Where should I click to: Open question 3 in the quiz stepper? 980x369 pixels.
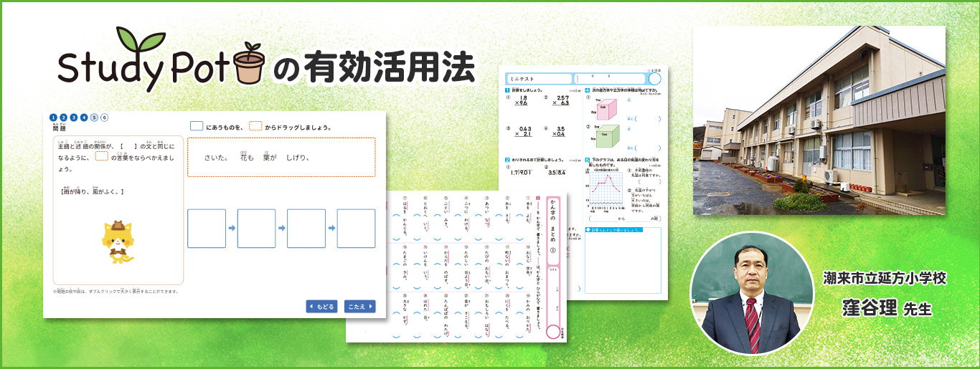(74, 118)
